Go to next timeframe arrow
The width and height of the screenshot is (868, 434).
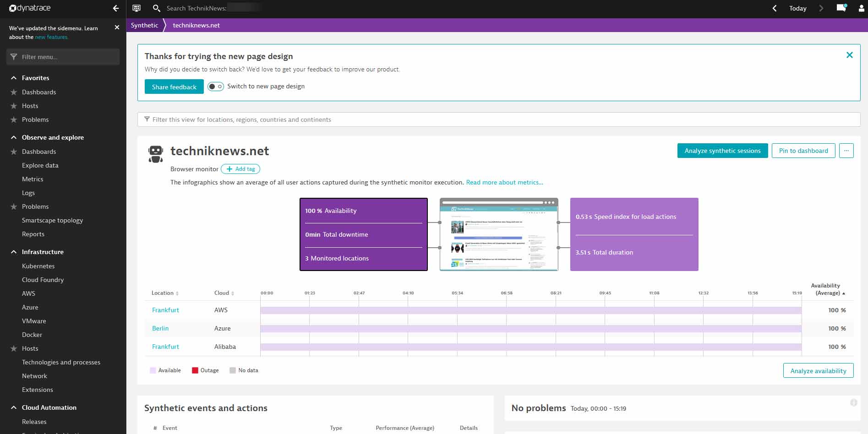(821, 8)
